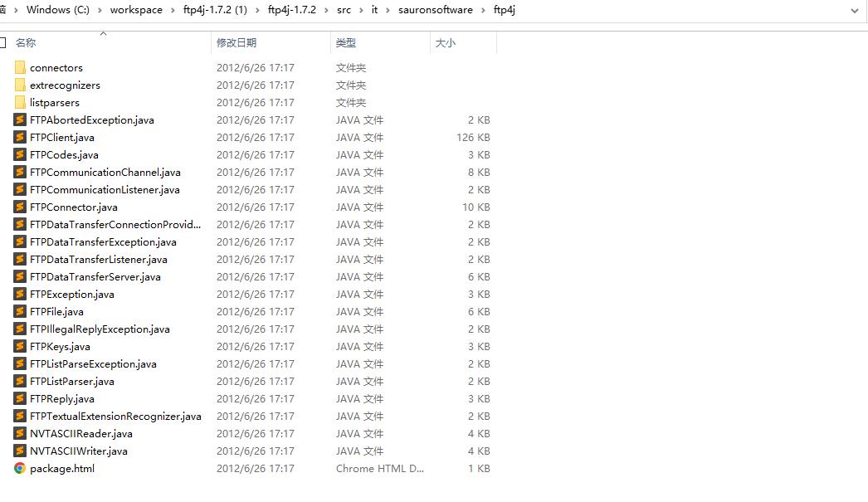Select the file name package.html

point(62,468)
